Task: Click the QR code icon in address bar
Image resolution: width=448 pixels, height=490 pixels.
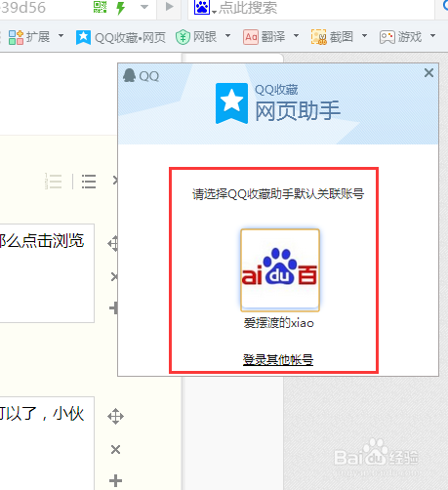Action: pos(100,7)
